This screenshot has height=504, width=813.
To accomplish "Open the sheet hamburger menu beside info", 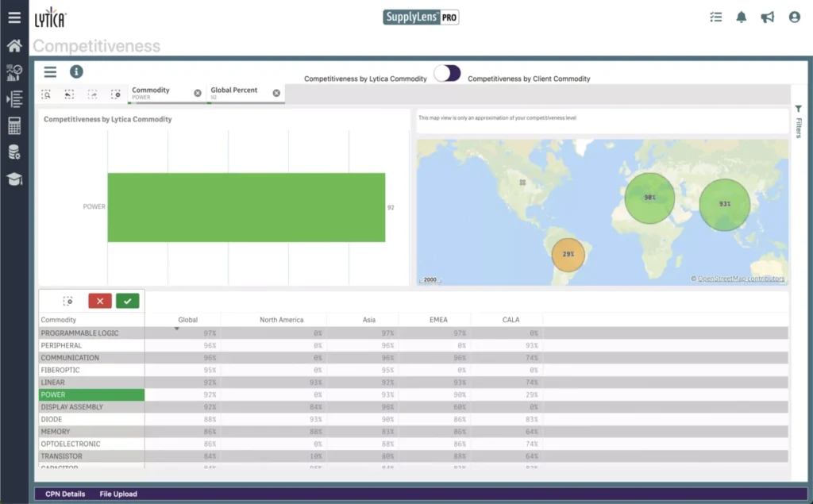I will (x=50, y=71).
